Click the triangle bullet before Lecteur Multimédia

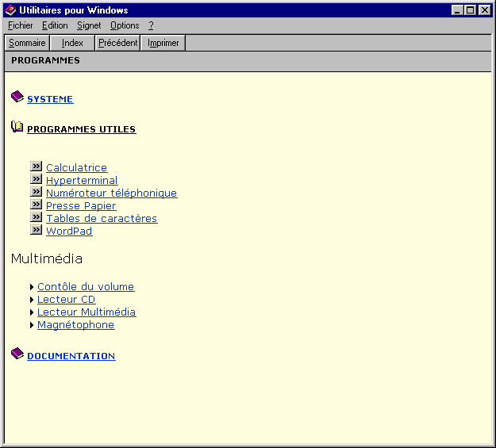coord(32,312)
